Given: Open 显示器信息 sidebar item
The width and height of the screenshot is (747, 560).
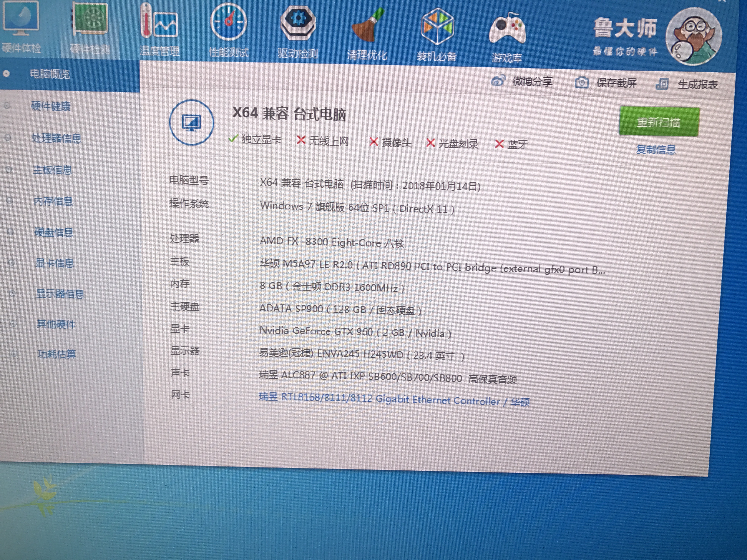Looking at the screenshot, I should (60, 294).
